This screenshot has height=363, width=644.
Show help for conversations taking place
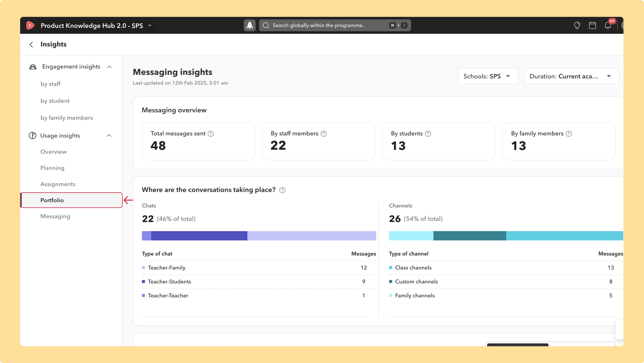pos(282,190)
